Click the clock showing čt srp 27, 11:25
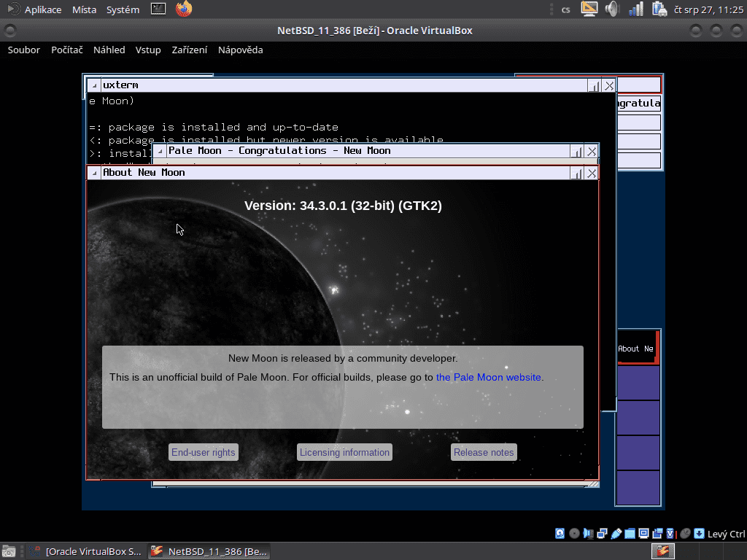 (x=708, y=9)
